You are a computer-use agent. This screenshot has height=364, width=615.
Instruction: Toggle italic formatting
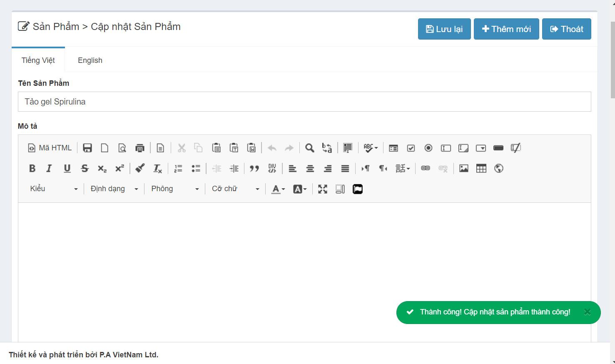click(49, 168)
